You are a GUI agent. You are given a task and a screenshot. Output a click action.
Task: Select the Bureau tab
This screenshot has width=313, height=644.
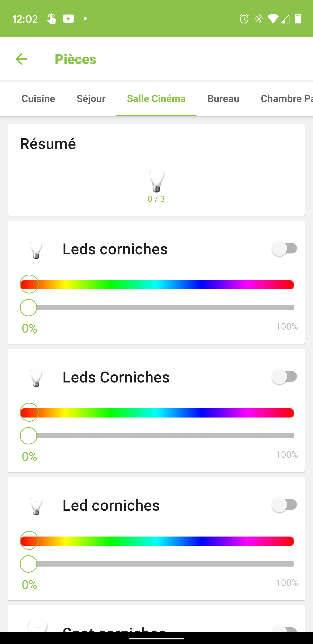(x=223, y=99)
